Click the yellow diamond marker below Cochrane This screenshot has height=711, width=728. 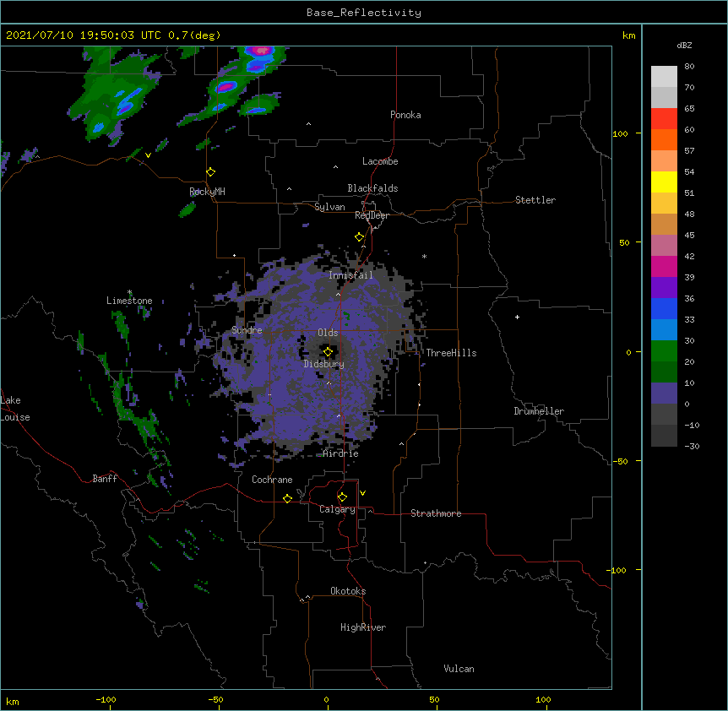tap(287, 498)
